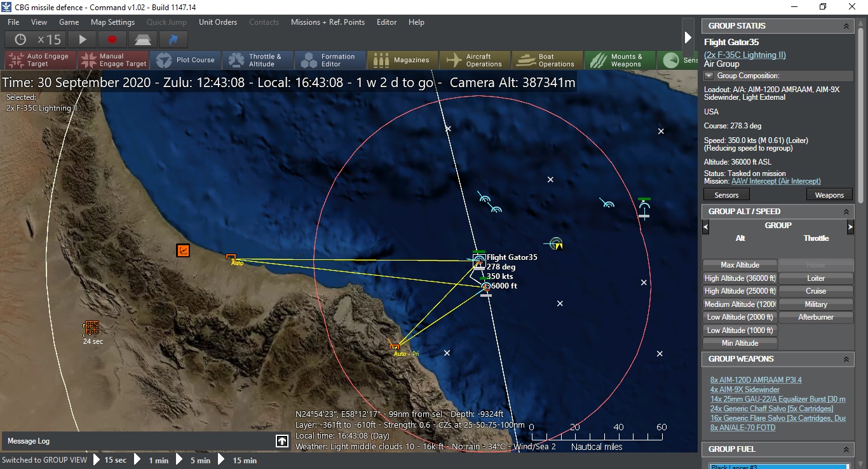
Task: Open the 8x AN/ALE-70 FOTD link
Action: point(743,428)
